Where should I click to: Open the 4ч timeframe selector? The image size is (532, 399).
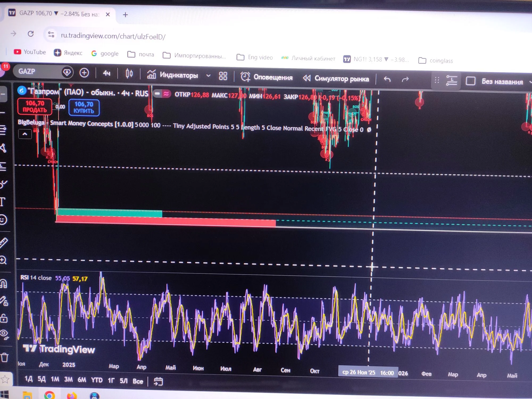[107, 73]
